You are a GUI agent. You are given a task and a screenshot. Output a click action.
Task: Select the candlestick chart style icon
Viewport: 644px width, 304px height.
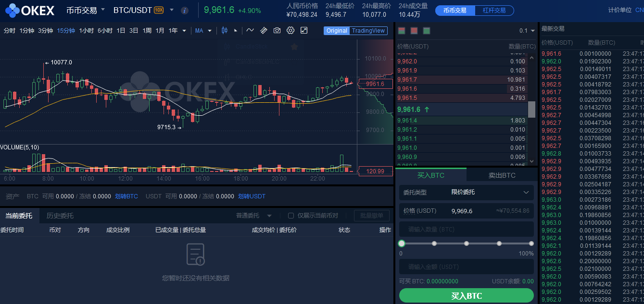tap(225, 30)
